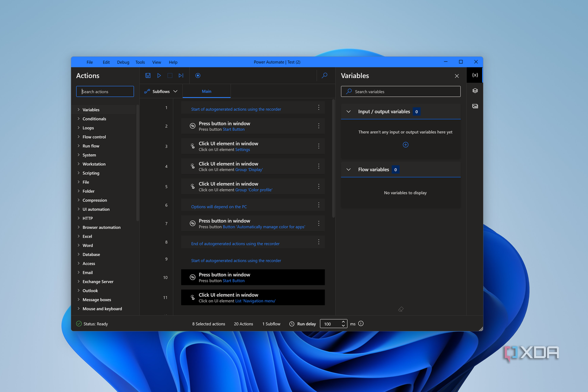This screenshot has height=392, width=588.
Task: Expand the UI automation actions group
Action: tap(78, 209)
